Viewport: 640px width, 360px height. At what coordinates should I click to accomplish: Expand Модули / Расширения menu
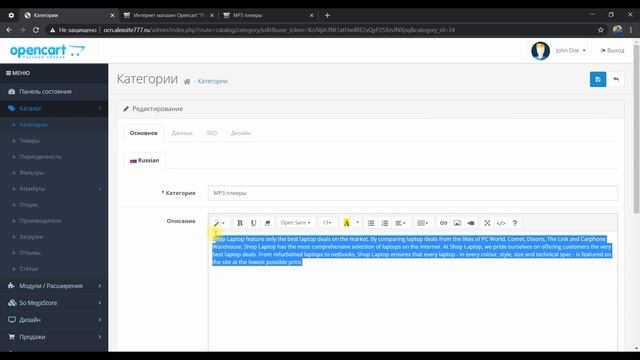pyautogui.click(x=54, y=286)
